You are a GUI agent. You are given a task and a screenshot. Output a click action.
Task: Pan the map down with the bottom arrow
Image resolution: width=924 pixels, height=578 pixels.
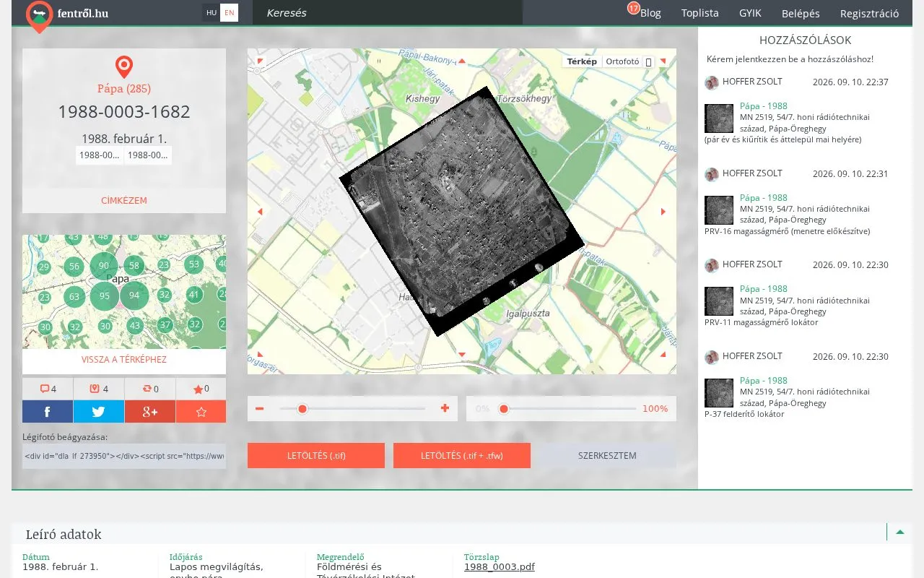(462, 354)
